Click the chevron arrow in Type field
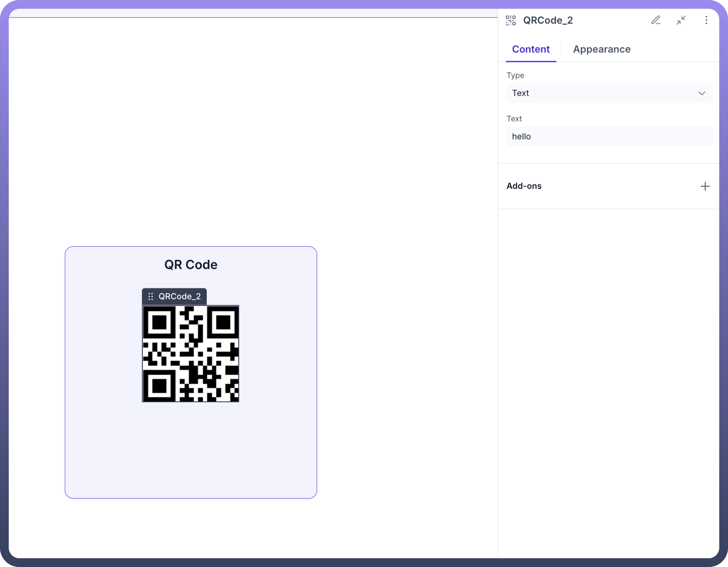This screenshot has height=567, width=728. point(702,93)
